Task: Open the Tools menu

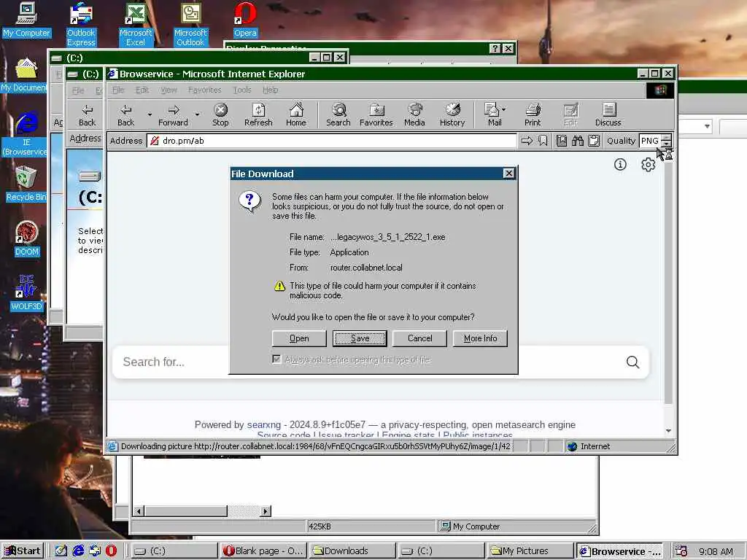Action: (x=242, y=90)
